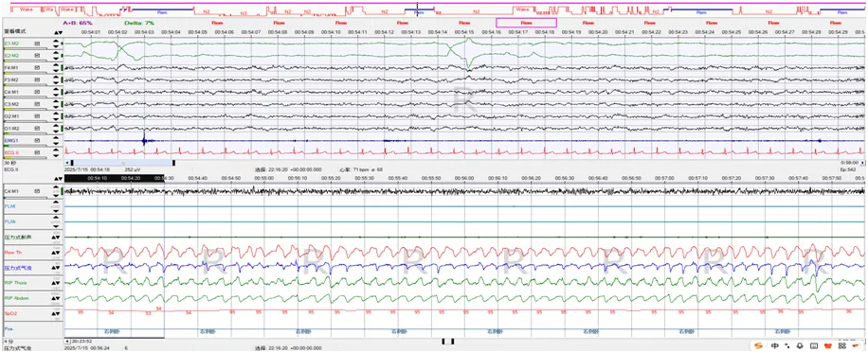Adjust C4:M1 amplitude with its up/down arrows
The width and height of the screenshot is (868, 353).
(57, 92)
